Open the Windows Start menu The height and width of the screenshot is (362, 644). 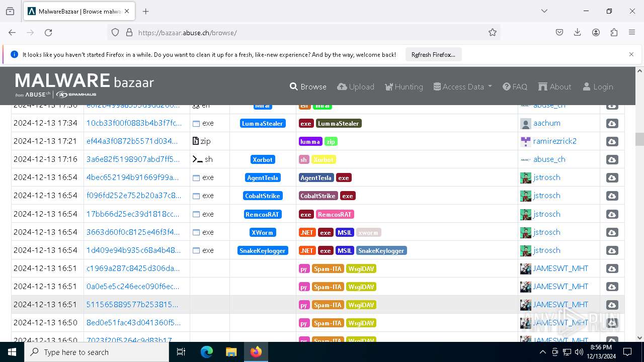12,352
